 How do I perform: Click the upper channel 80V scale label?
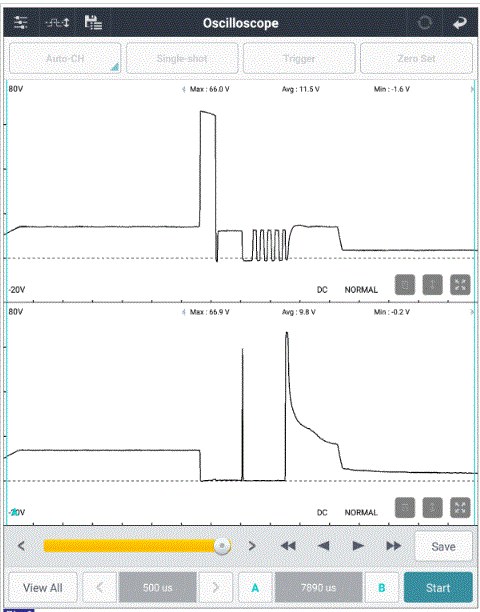[16, 89]
